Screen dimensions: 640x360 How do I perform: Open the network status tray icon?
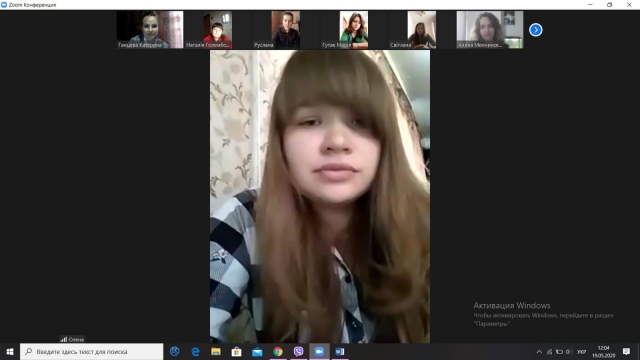coord(549,351)
